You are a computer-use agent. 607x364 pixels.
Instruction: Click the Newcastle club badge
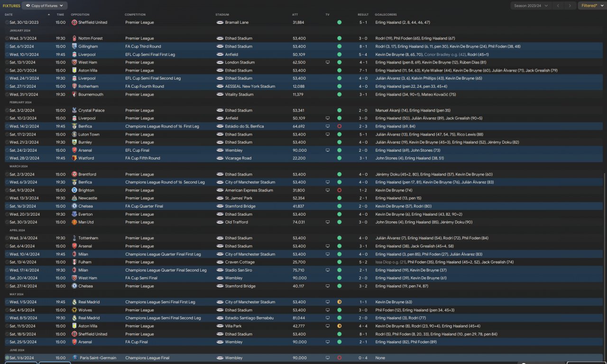coord(74,198)
